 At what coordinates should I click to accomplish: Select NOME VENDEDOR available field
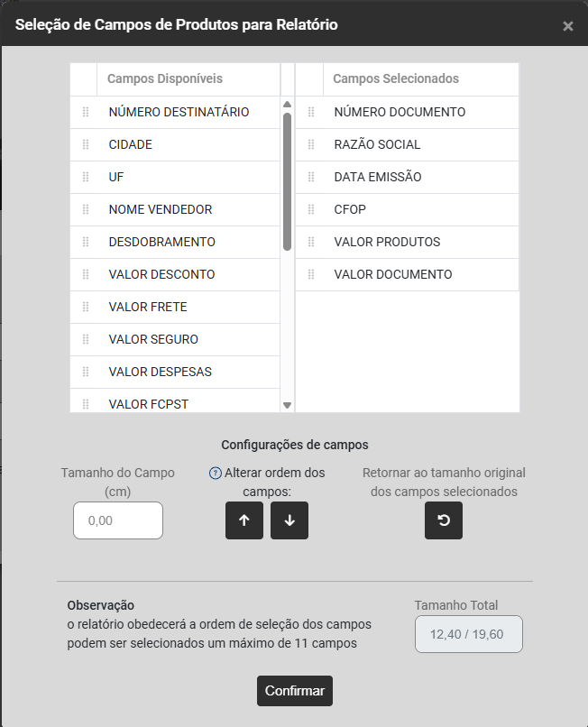[161, 209]
